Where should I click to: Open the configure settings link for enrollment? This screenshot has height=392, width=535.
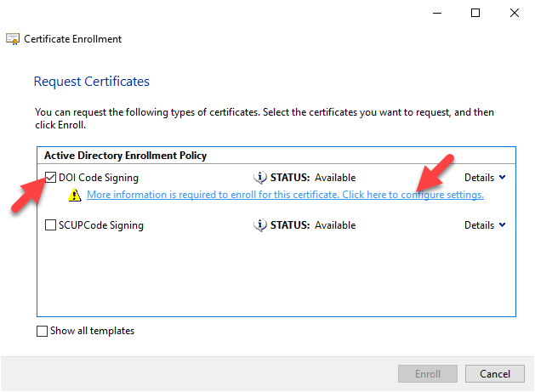pyautogui.click(x=285, y=195)
